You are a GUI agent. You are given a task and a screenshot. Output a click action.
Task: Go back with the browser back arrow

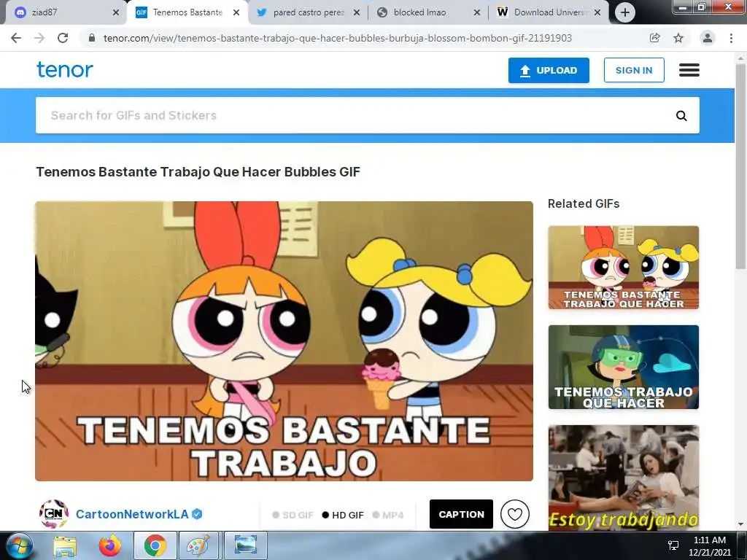(x=16, y=38)
